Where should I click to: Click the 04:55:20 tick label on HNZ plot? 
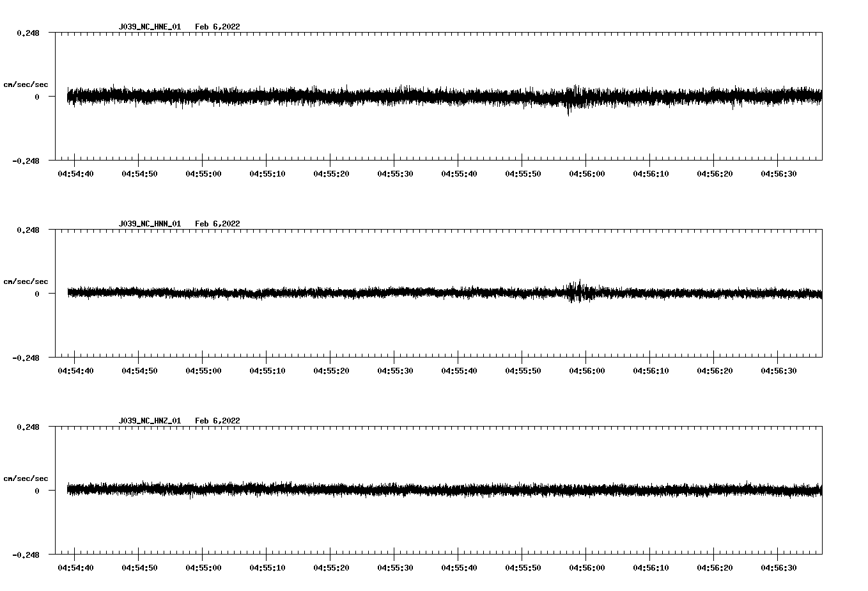click(x=331, y=568)
